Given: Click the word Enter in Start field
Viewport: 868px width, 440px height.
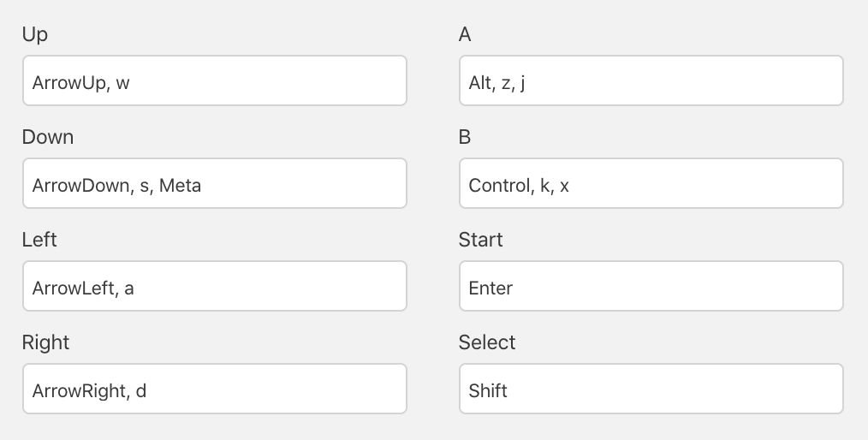Looking at the screenshot, I should (490, 288).
